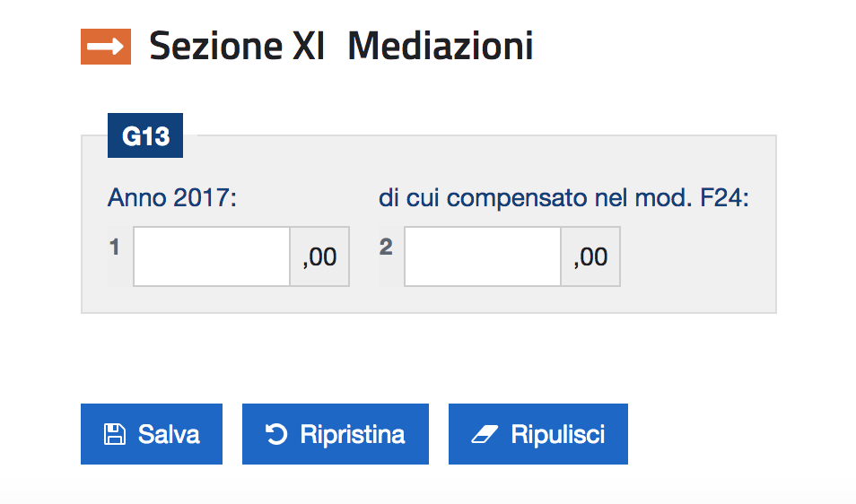Click the 'Sezione XI' text in heading
Viewport: 856px width, 504px height.
tap(237, 47)
